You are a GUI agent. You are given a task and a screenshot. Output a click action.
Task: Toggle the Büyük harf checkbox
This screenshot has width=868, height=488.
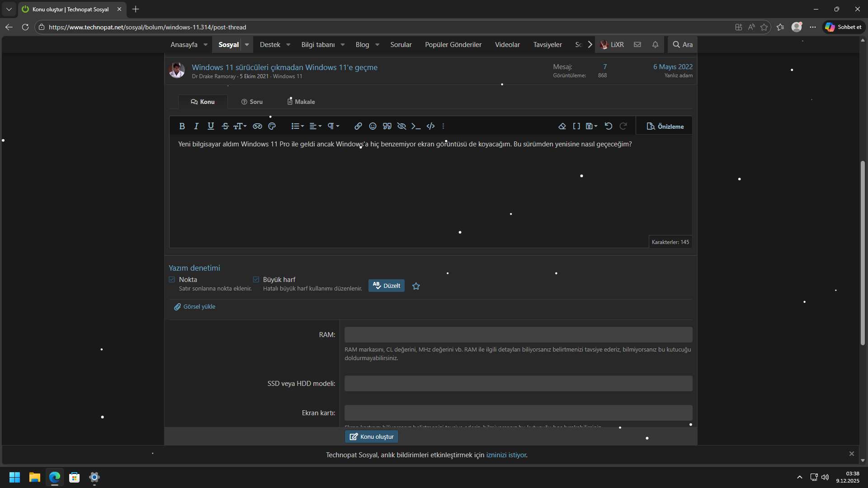tap(256, 280)
